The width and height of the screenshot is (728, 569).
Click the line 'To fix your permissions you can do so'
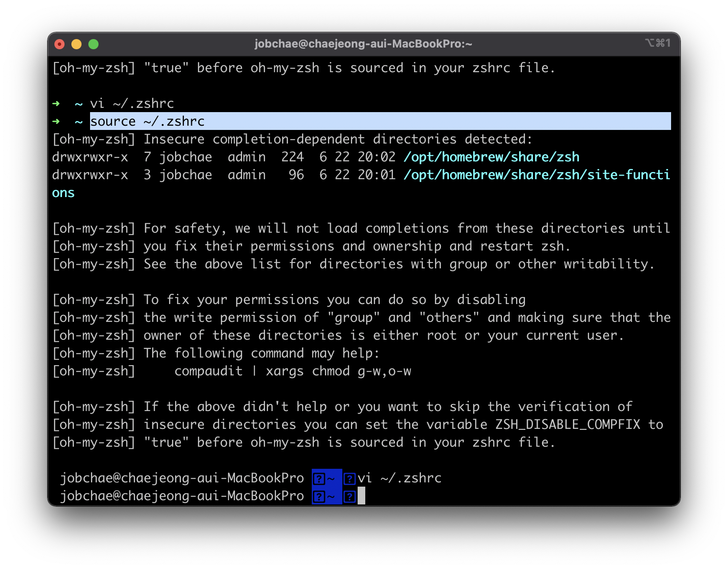tap(289, 300)
